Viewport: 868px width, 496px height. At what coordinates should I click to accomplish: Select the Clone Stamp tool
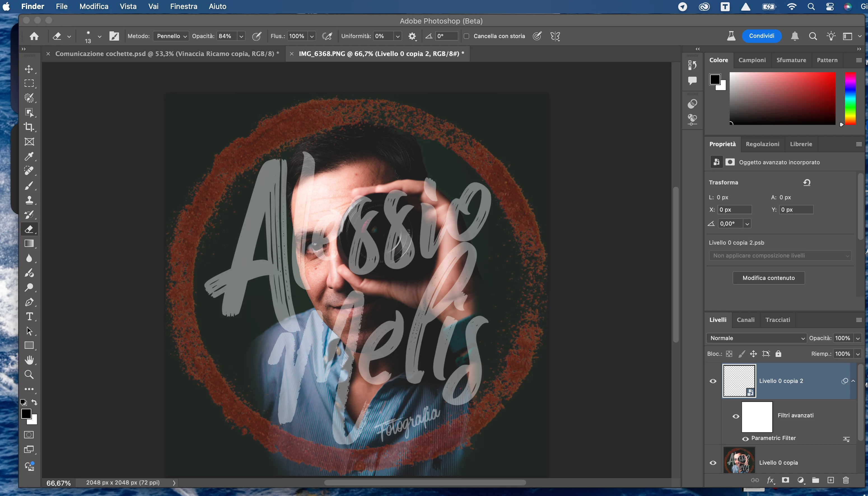coord(29,200)
